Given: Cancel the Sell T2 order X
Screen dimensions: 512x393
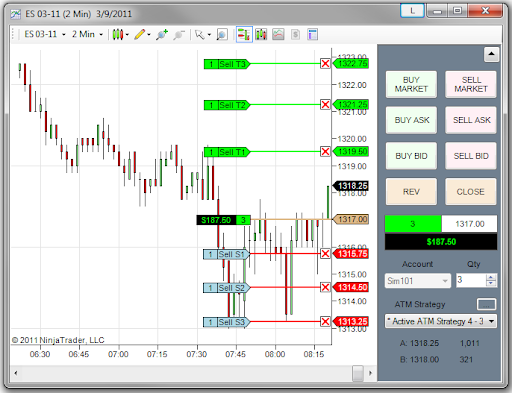Looking at the screenshot, I should click(x=325, y=105).
